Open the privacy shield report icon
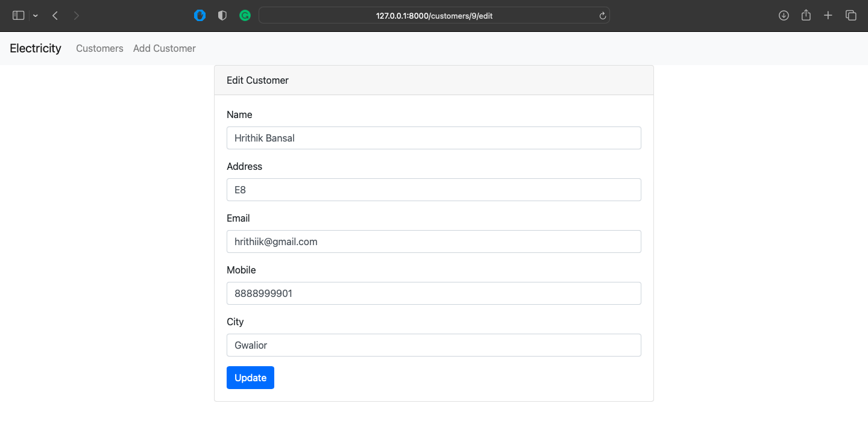868x424 pixels. coord(222,16)
